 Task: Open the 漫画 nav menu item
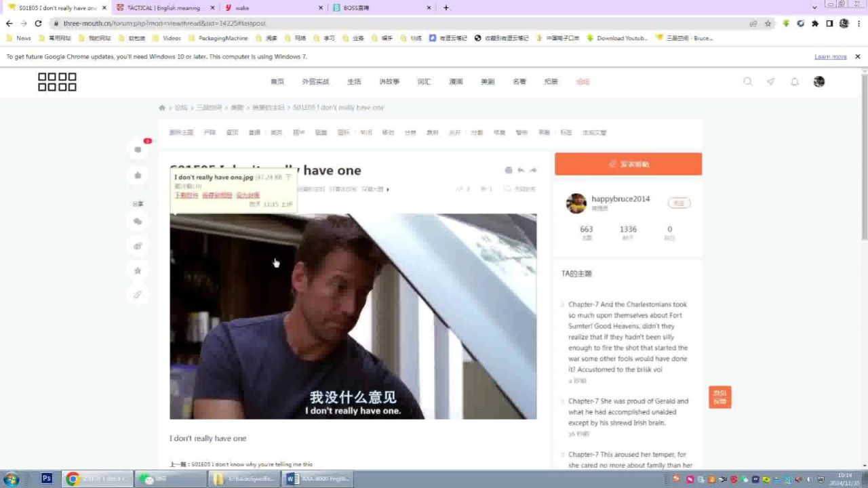456,81
